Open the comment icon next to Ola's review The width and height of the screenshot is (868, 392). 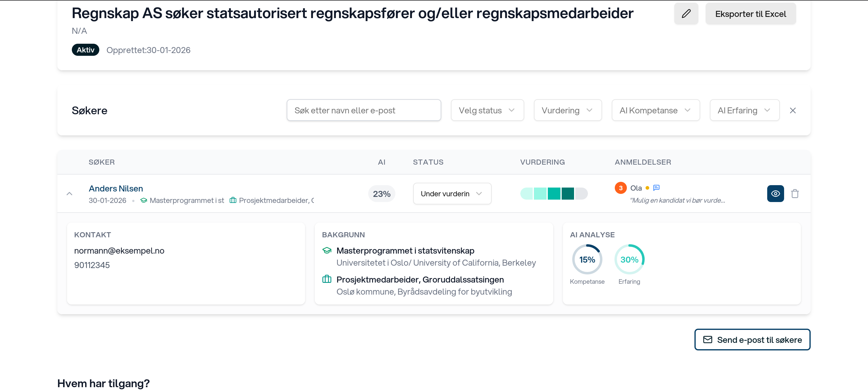point(656,188)
